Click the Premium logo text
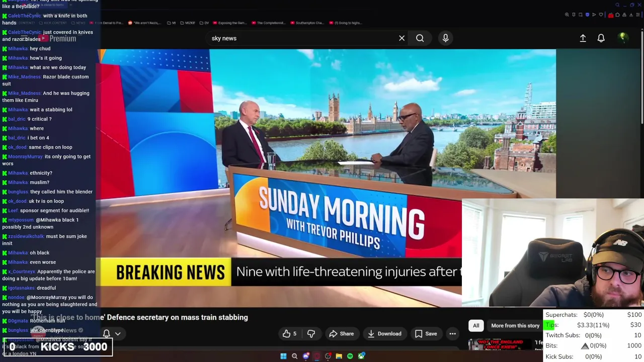 pyautogui.click(x=63, y=39)
